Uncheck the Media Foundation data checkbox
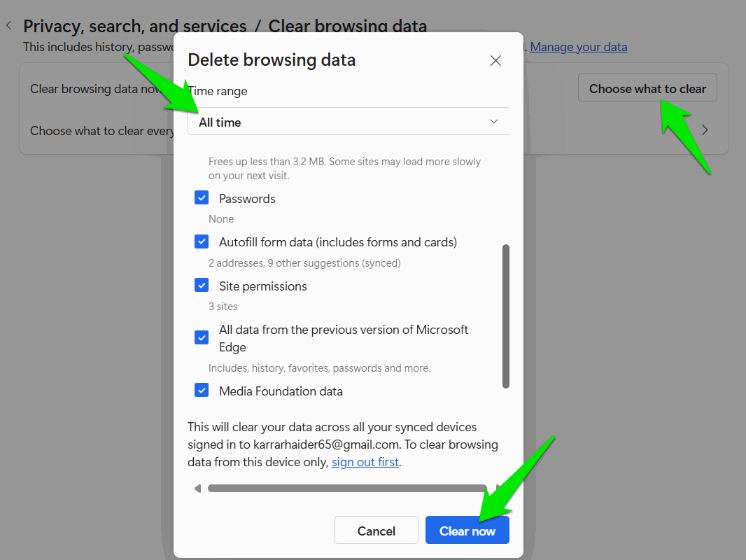Image resolution: width=746 pixels, height=560 pixels. click(202, 391)
